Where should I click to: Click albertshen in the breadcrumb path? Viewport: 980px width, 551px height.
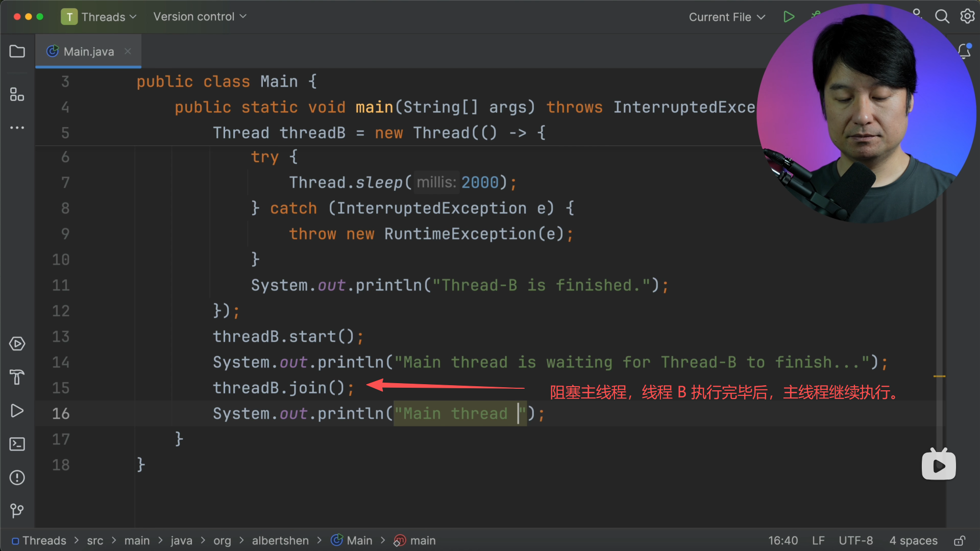(280, 541)
